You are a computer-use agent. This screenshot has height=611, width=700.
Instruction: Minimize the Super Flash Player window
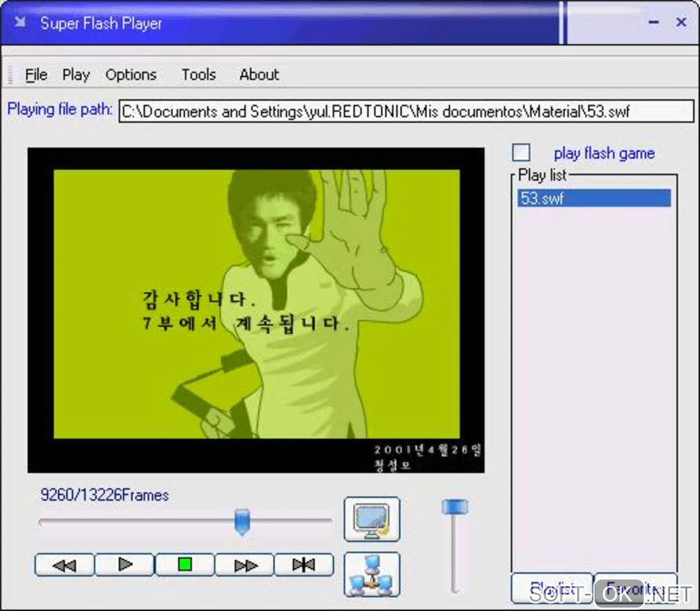coord(653,22)
